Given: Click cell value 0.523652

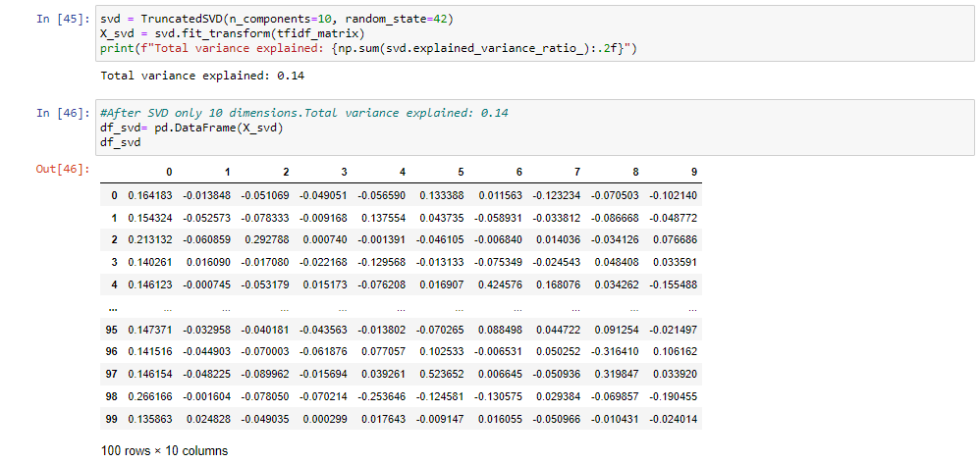Looking at the screenshot, I should click(442, 375).
